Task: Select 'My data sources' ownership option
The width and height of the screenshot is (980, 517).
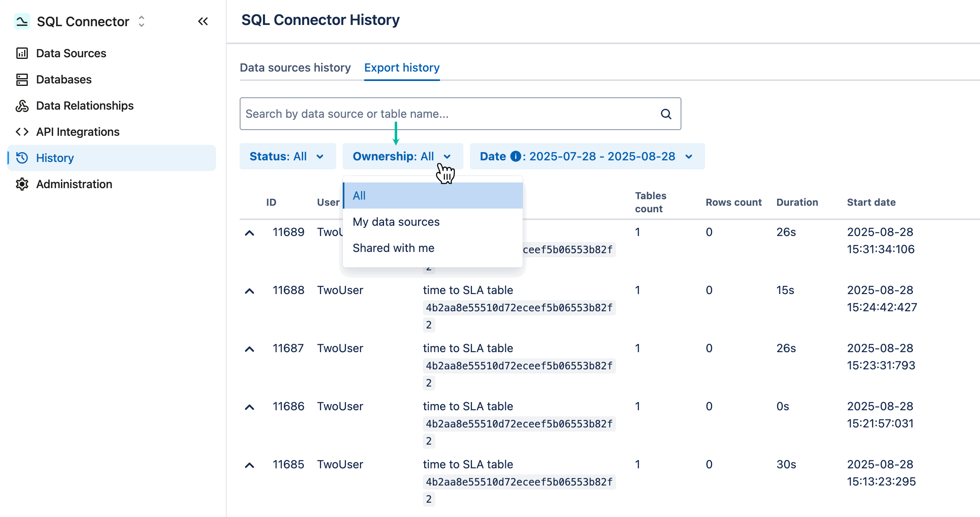Action: [x=396, y=222]
